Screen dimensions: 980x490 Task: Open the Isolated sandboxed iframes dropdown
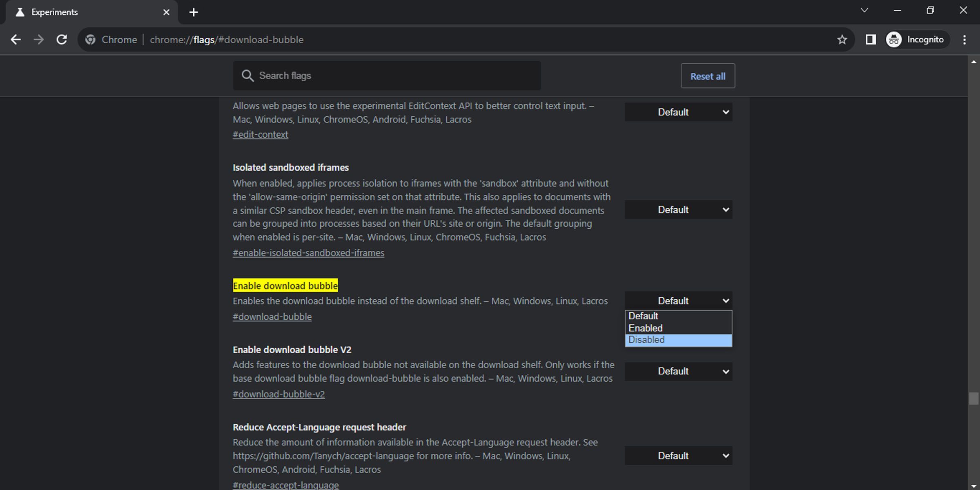[x=678, y=209]
